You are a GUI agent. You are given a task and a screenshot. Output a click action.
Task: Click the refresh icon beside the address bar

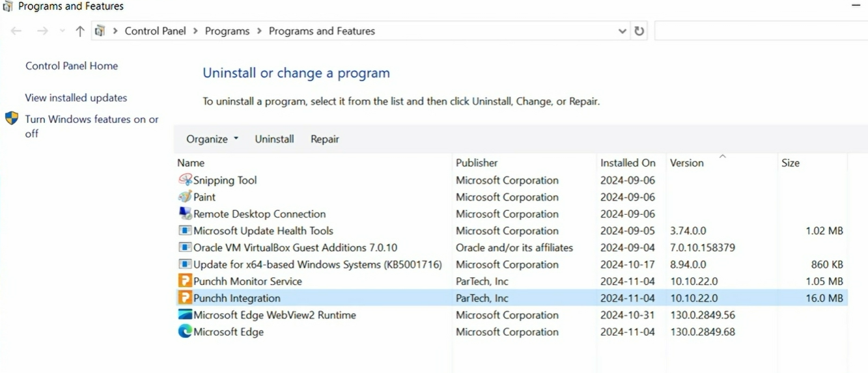[x=639, y=31]
